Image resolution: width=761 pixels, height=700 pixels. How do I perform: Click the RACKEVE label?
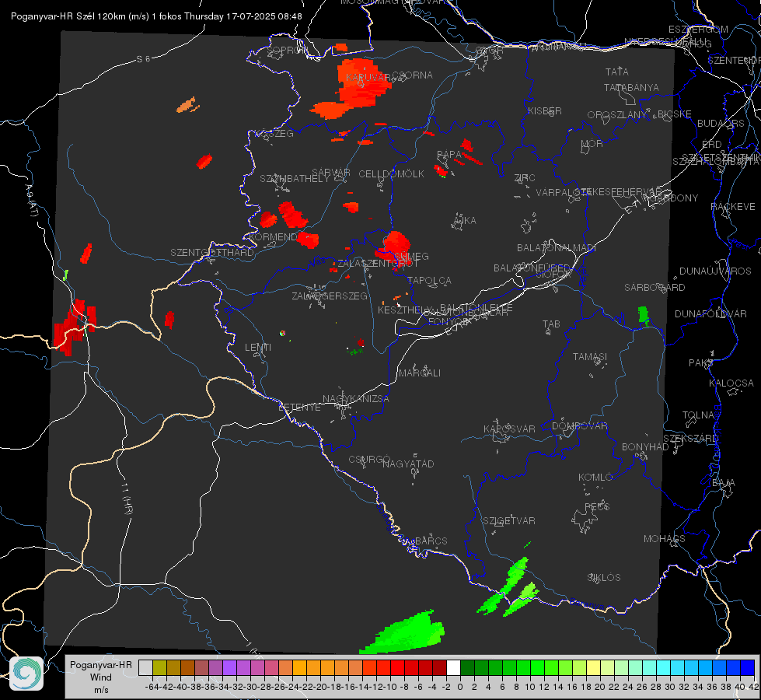[733, 207]
